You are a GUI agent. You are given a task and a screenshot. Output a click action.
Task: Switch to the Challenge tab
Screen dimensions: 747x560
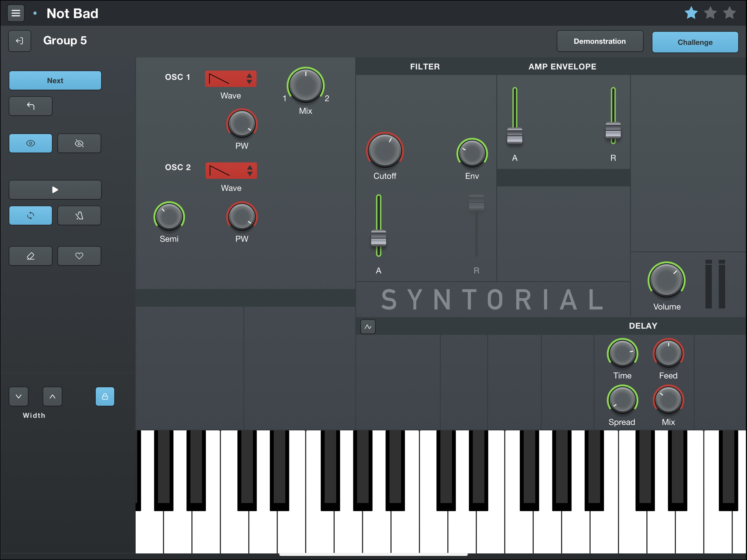pyautogui.click(x=695, y=42)
